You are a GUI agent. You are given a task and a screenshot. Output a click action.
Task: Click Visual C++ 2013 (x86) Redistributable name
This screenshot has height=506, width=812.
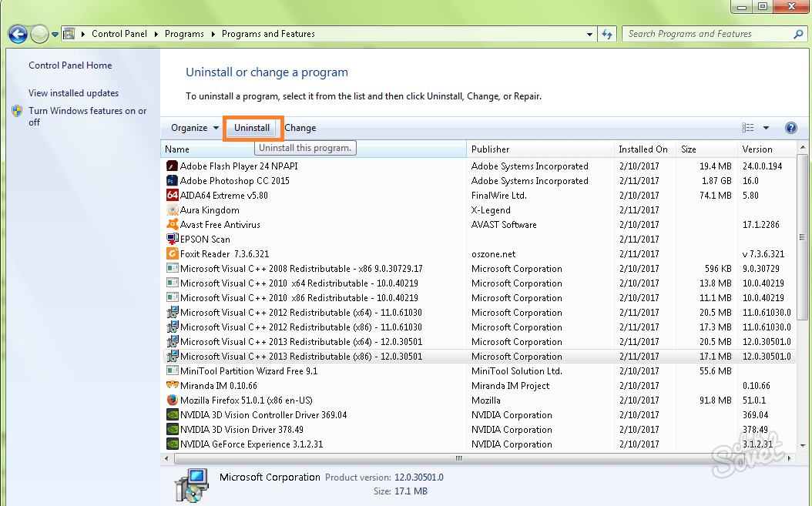coord(301,357)
